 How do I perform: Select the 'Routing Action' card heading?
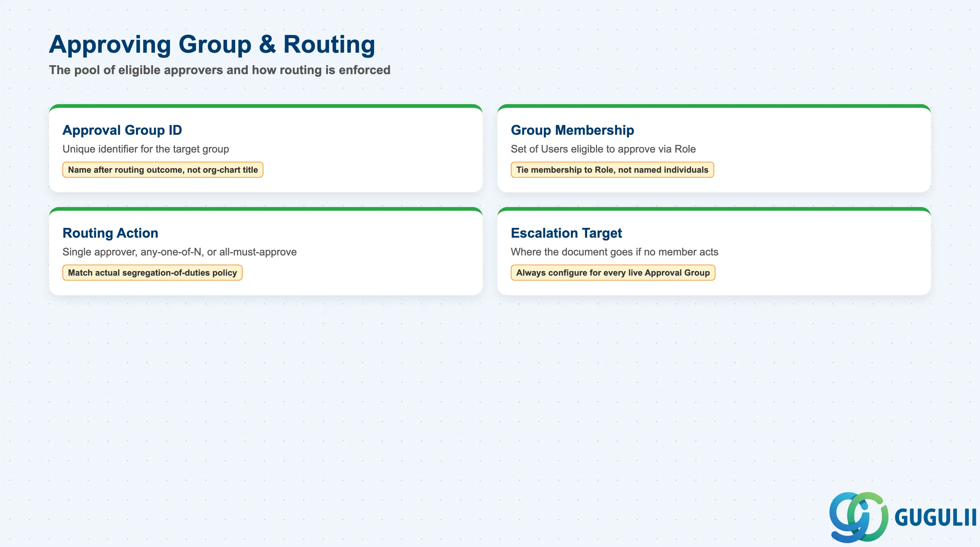click(x=110, y=233)
